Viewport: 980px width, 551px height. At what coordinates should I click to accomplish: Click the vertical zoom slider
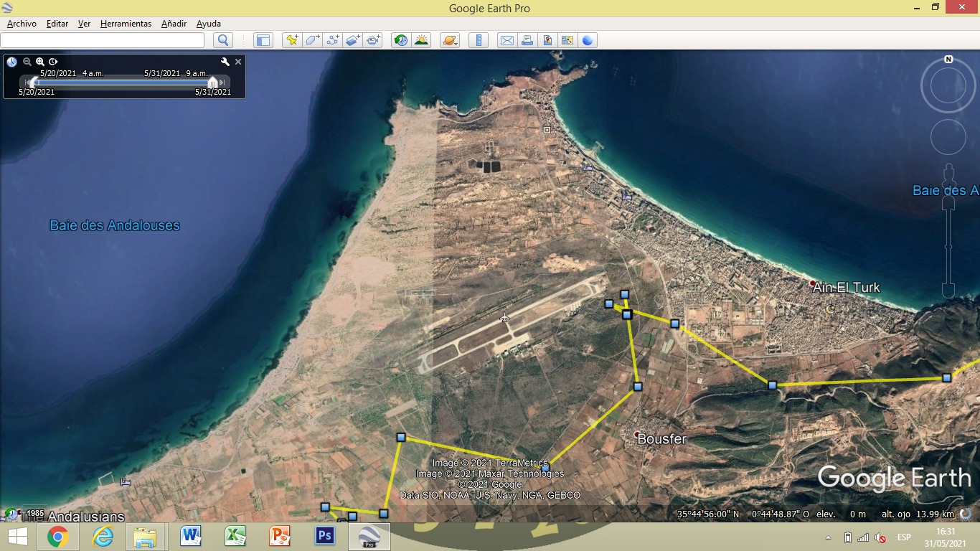coord(948,246)
